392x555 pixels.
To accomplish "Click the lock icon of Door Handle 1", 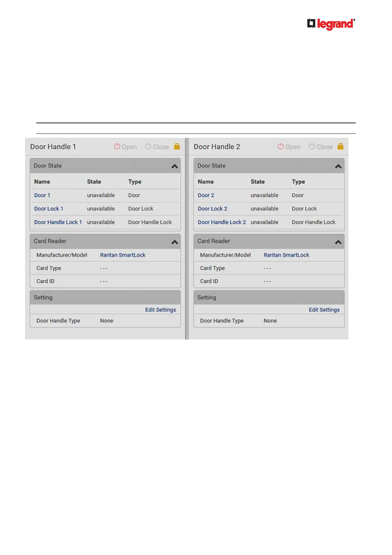I will point(177,146).
